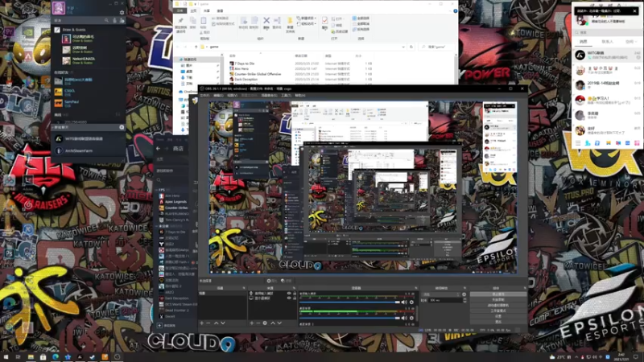Open File menu in OBS menu bar
Image resolution: width=644 pixels, height=362 pixels.
coord(204,95)
